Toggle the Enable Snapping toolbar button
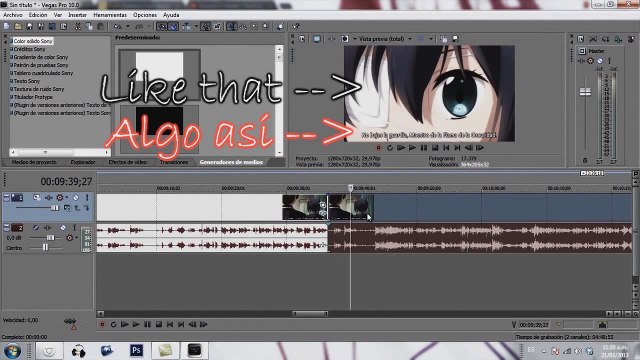 [x=162, y=27]
